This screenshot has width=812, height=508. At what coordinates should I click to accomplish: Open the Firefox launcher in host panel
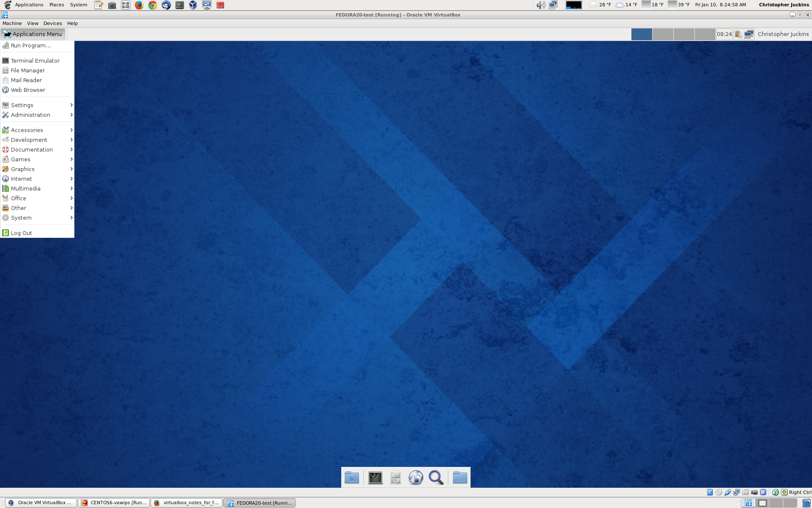coord(139,5)
